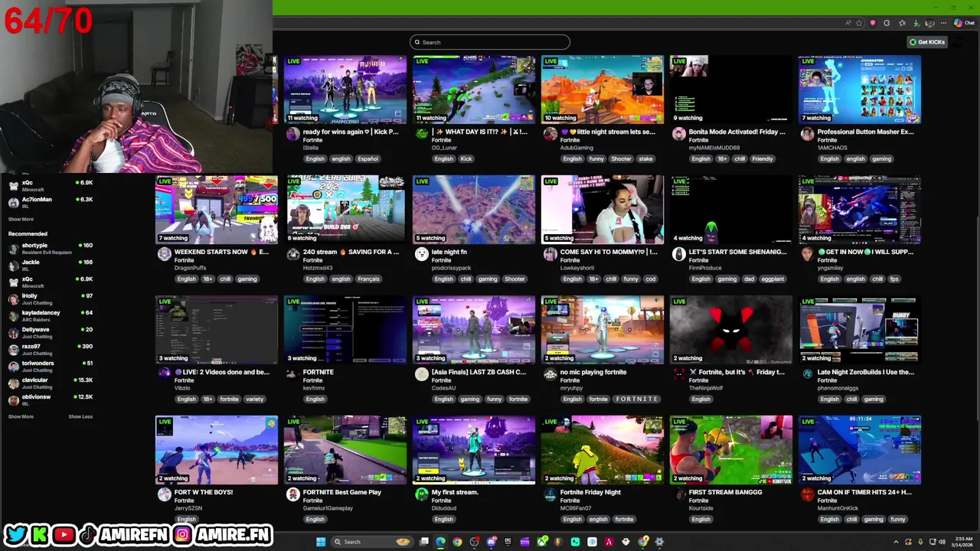Image resolution: width=980 pixels, height=551 pixels.
Task: Open the Xbox app in the taskbar
Action: (x=542, y=542)
